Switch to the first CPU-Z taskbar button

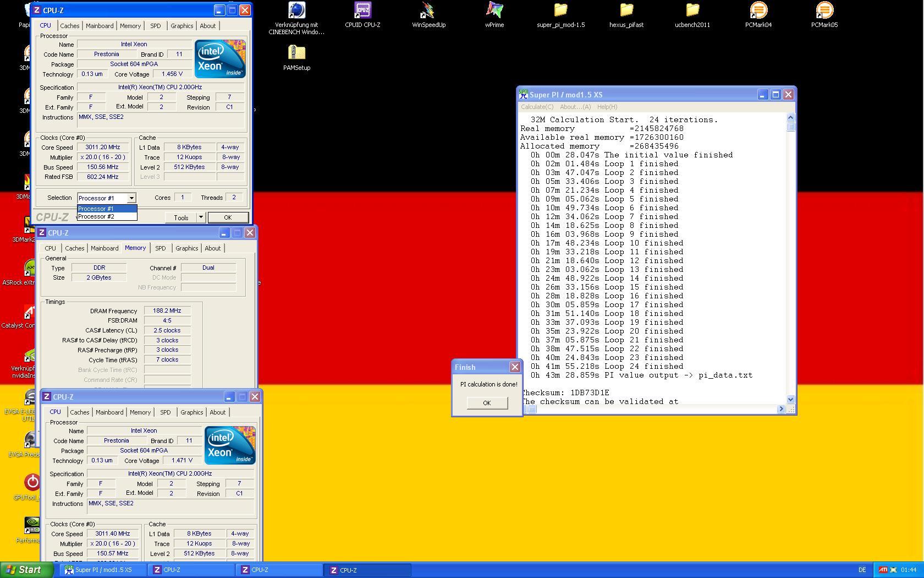(191, 570)
